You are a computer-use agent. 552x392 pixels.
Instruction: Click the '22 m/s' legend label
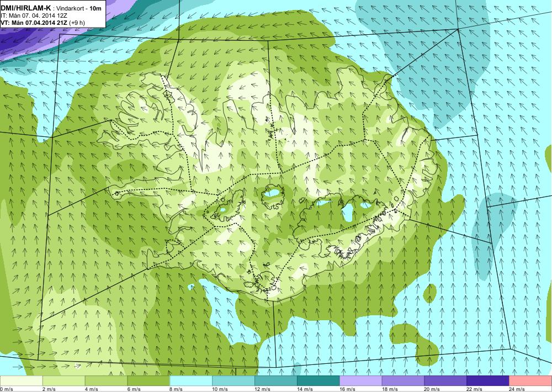(475, 389)
